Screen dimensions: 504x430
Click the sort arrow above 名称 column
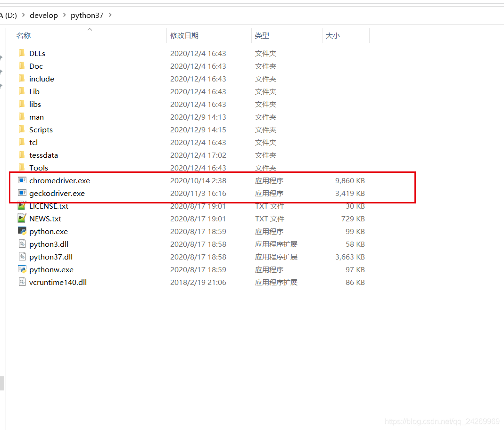[x=90, y=29]
